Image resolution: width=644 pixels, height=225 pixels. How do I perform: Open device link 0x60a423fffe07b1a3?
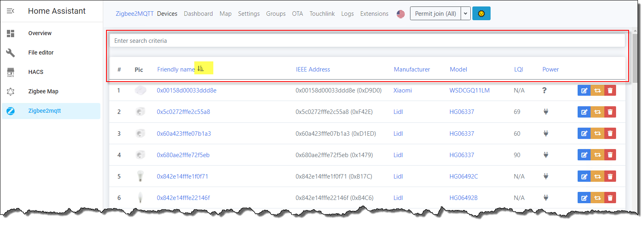point(184,133)
